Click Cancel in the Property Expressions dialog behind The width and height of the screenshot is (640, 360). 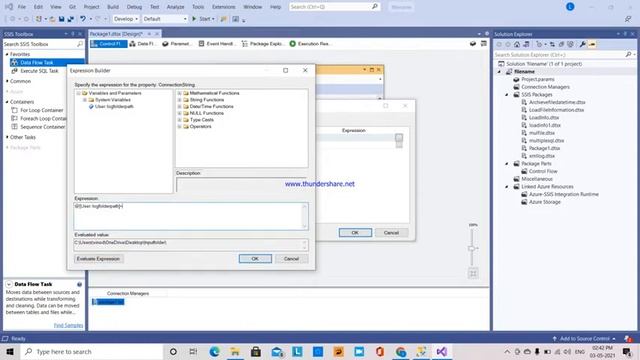pos(391,233)
